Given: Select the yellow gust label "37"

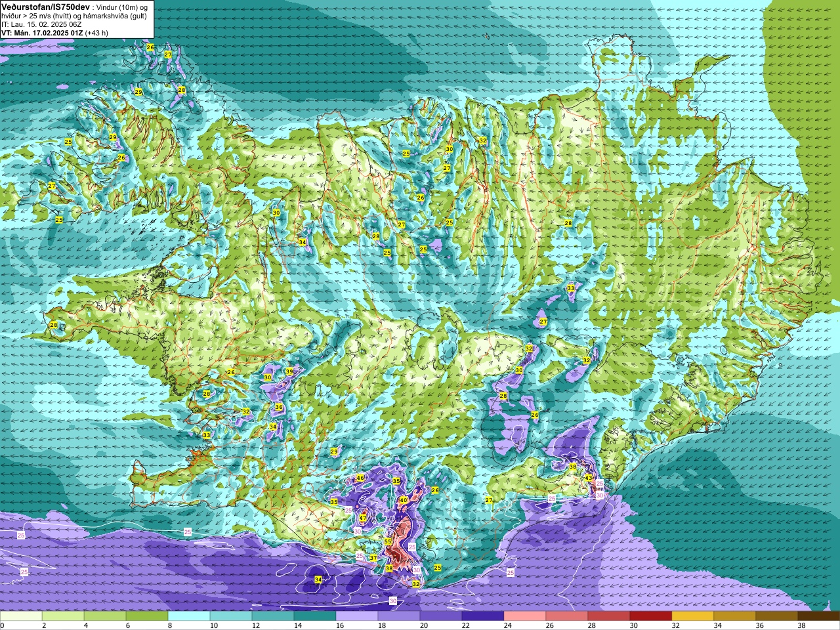Looking at the screenshot, I should (373, 558).
